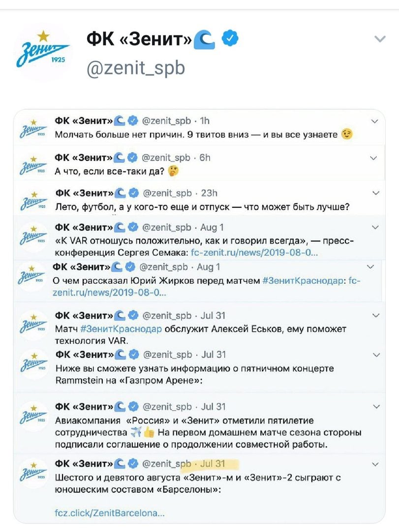The height and width of the screenshot is (532, 399).
Task: Click the #ЗенитКраснодар hashtag in the Жирков tweet
Action: (301, 281)
